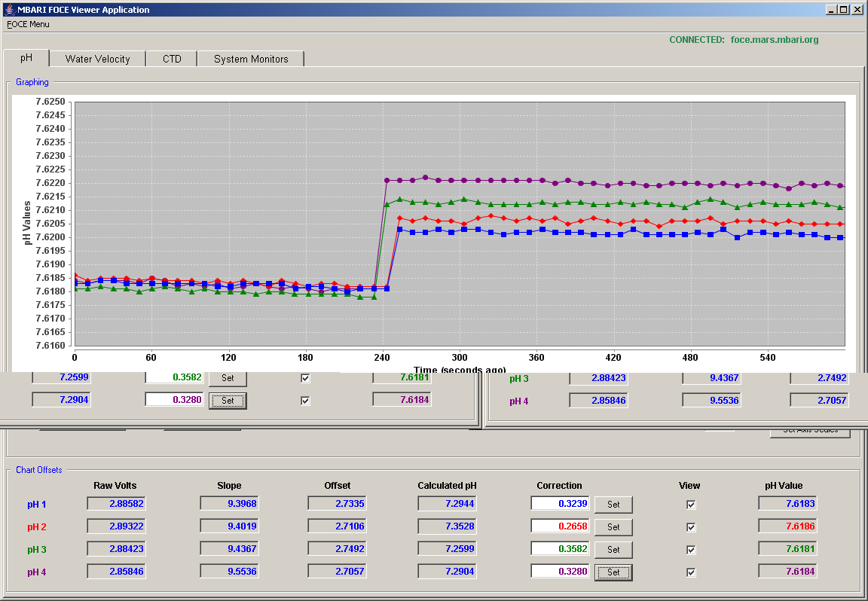868x601 pixels.
Task: Click Set button for pH 2 correction
Action: 613,527
